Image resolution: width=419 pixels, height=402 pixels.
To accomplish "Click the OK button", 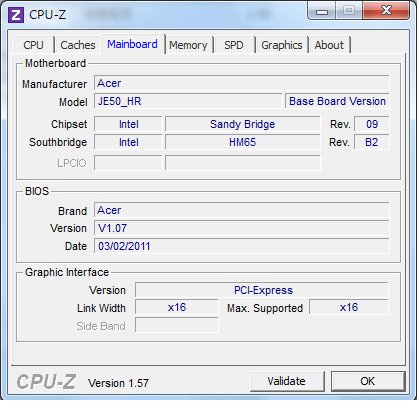I will pyautogui.click(x=368, y=381).
